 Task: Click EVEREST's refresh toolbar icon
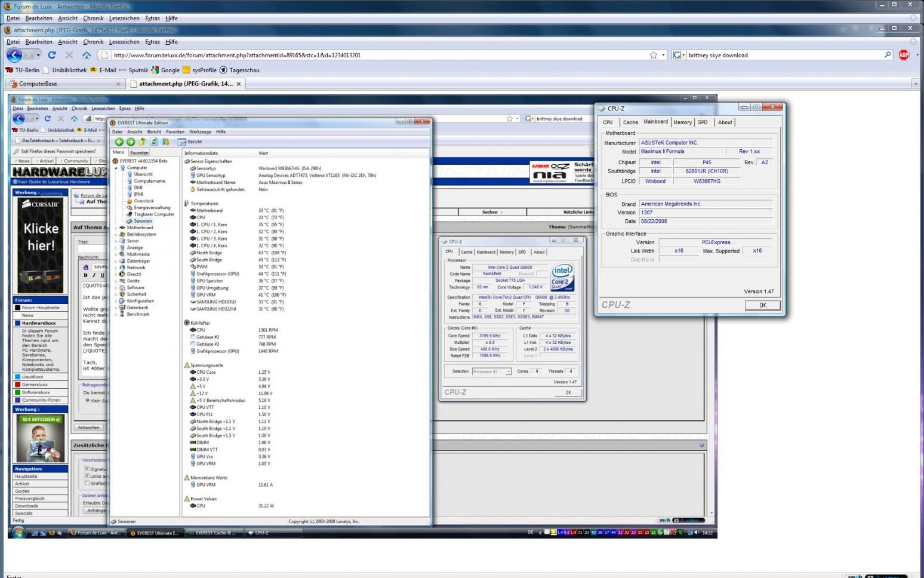click(x=154, y=142)
